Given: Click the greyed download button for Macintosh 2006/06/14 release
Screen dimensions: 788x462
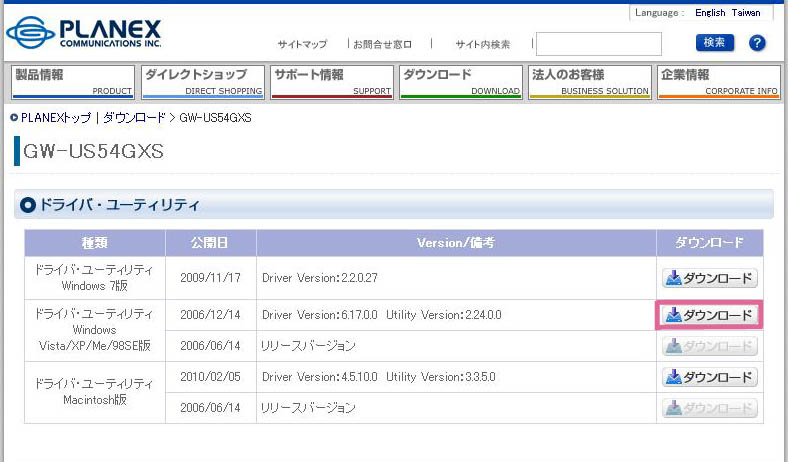Looking at the screenshot, I should (x=710, y=408).
